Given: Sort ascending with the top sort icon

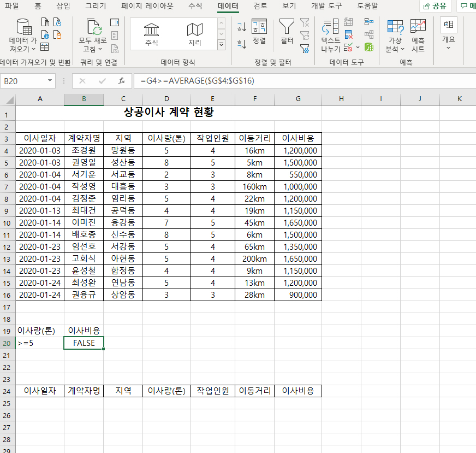Looking at the screenshot, I should click(241, 26).
